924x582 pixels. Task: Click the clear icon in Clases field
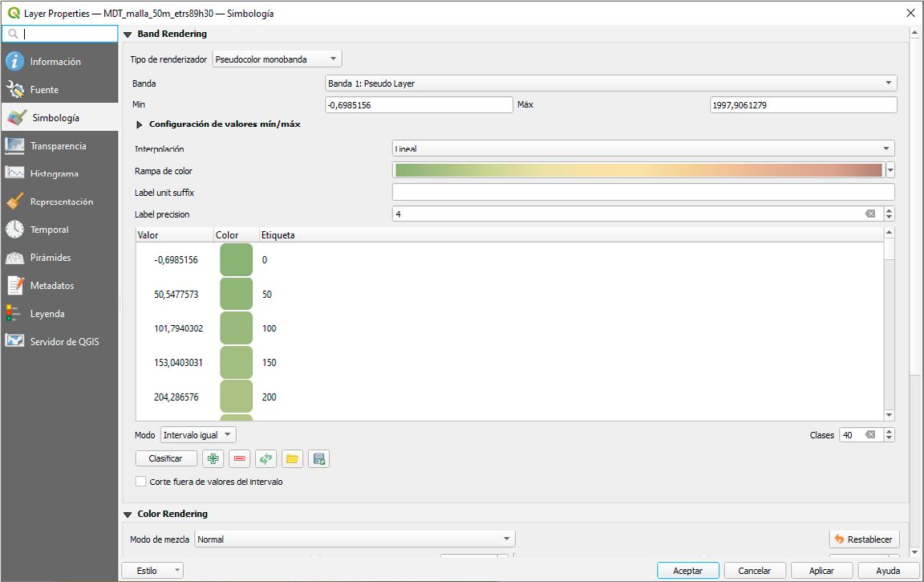(x=869, y=434)
